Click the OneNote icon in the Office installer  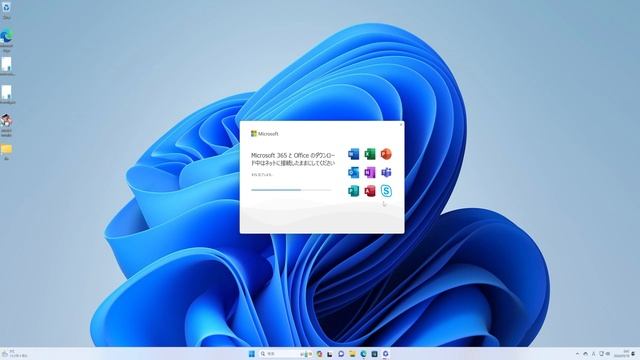pos(370,172)
